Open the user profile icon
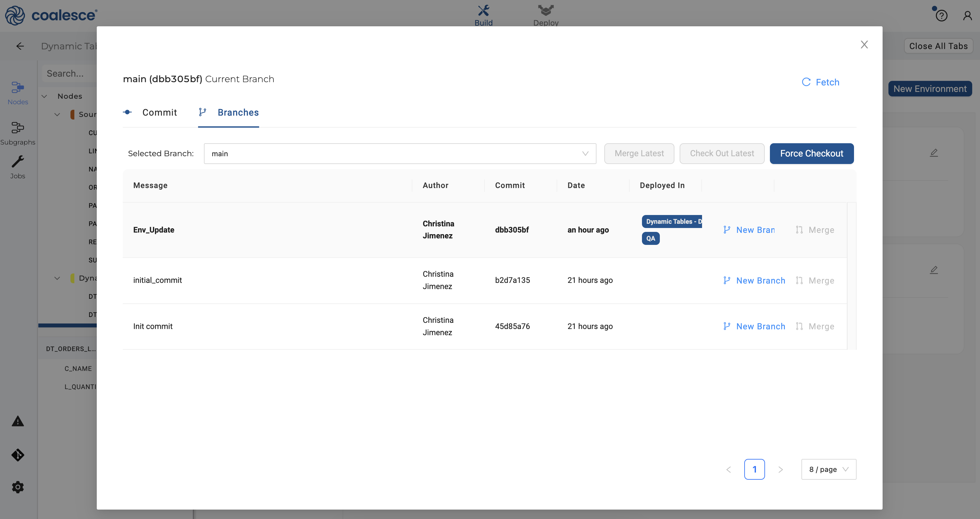Screen dimensions: 980x519 click(967, 16)
